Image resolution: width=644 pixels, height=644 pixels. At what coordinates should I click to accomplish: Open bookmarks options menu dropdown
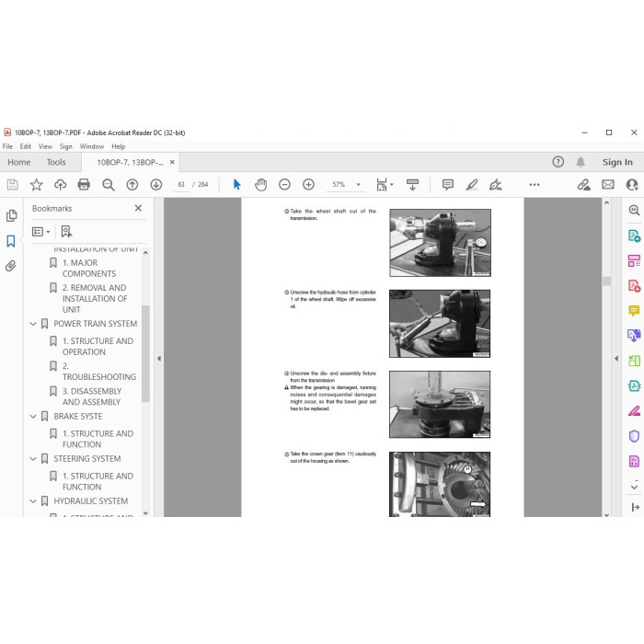click(x=41, y=232)
